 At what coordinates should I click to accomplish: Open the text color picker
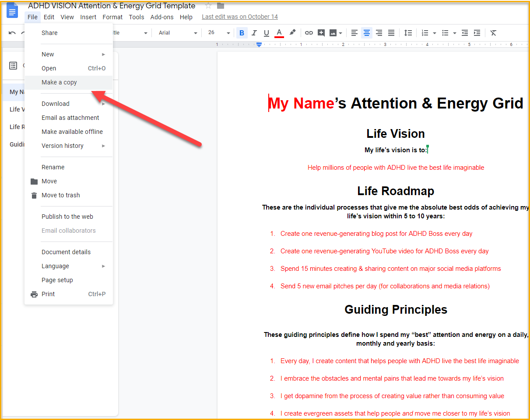279,33
